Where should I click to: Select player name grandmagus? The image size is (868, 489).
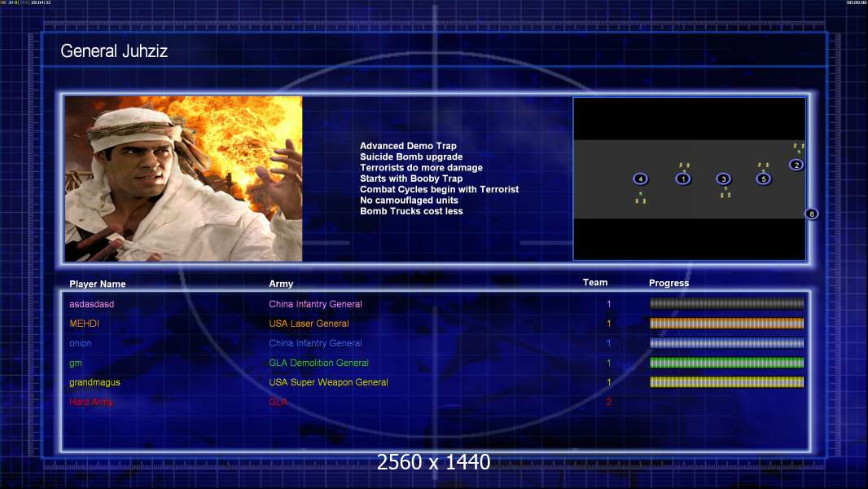pyautogui.click(x=94, y=383)
